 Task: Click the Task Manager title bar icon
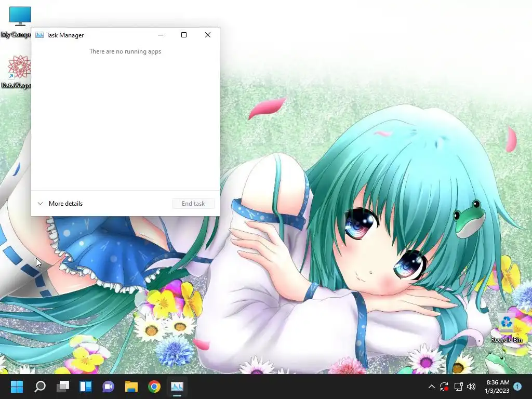click(x=39, y=35)
